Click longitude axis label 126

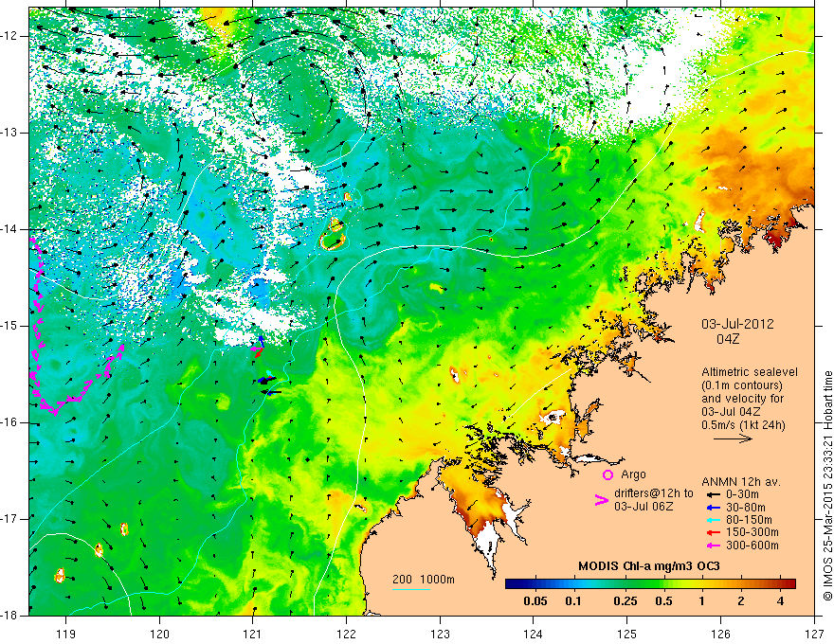720,634
